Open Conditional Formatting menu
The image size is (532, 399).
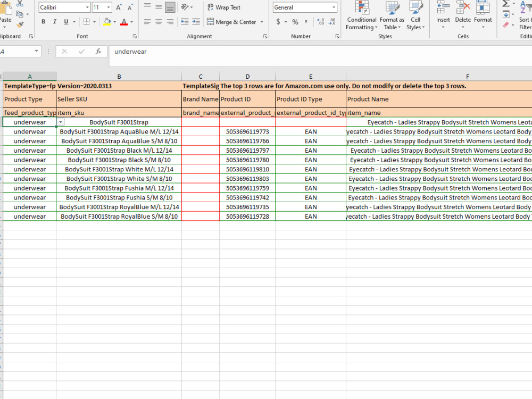[362, 16]
